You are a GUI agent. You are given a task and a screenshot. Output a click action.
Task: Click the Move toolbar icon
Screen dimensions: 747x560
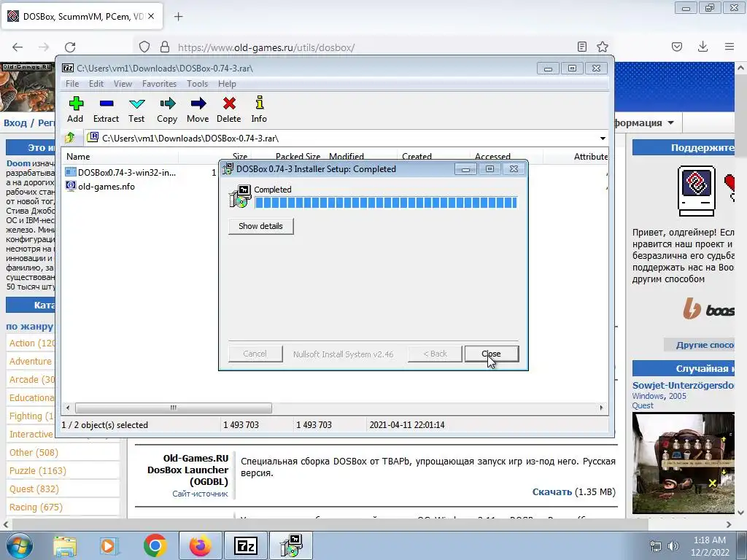[x=198, y=109]
